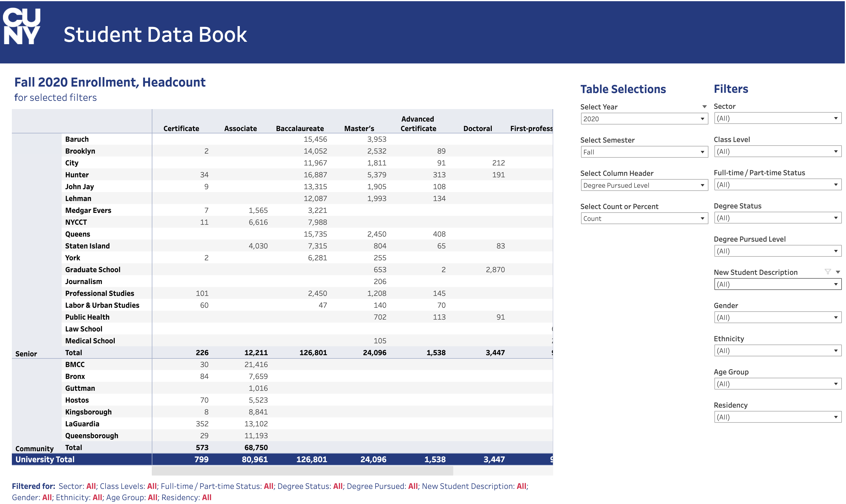Click the Student Data Book title

155,35
